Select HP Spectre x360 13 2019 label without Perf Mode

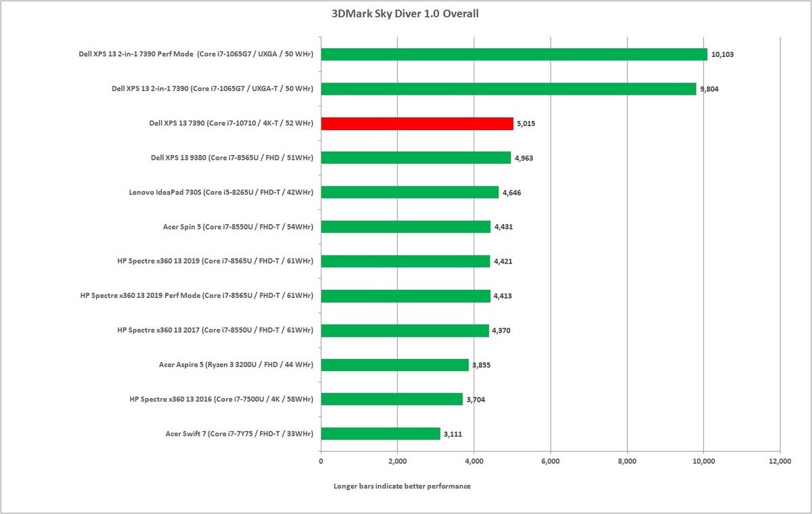click(x=215, y=261)
